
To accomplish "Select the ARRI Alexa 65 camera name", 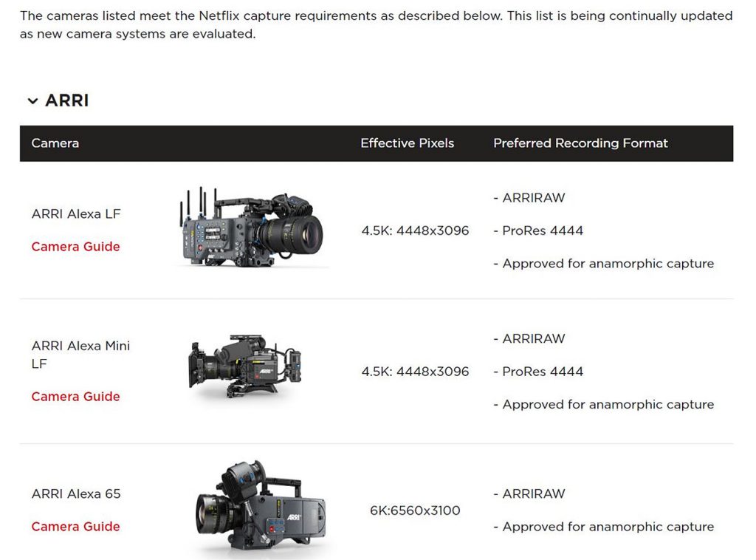I will pyautogui.click(x=76, y=494).
